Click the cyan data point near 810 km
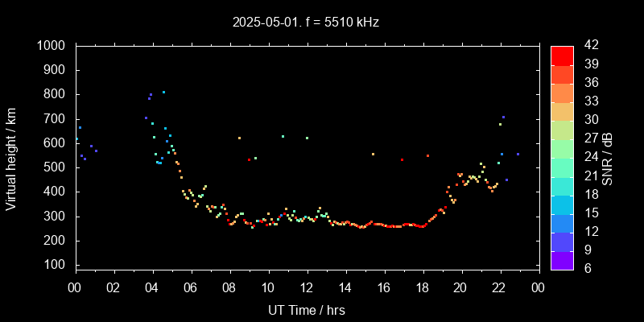This screenshot has height=322, width=644. pyautogui.click(x=163, y=92)
